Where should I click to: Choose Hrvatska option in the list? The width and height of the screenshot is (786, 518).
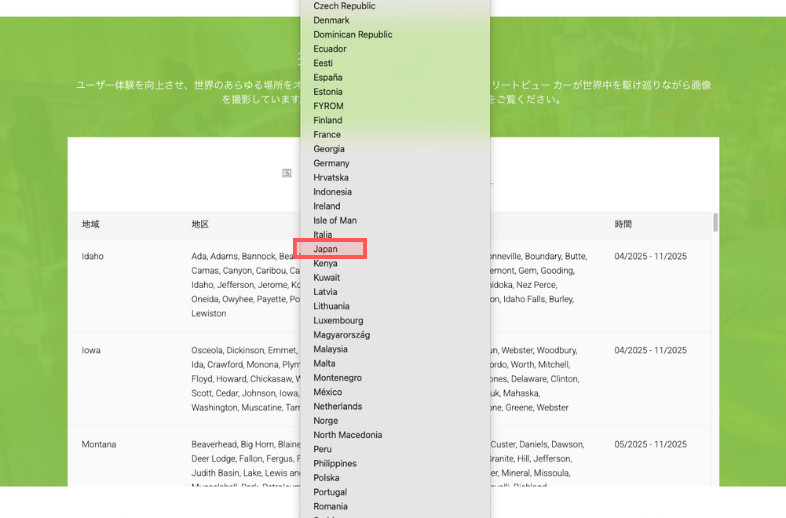pyautogui.click(x=331, y=177)
